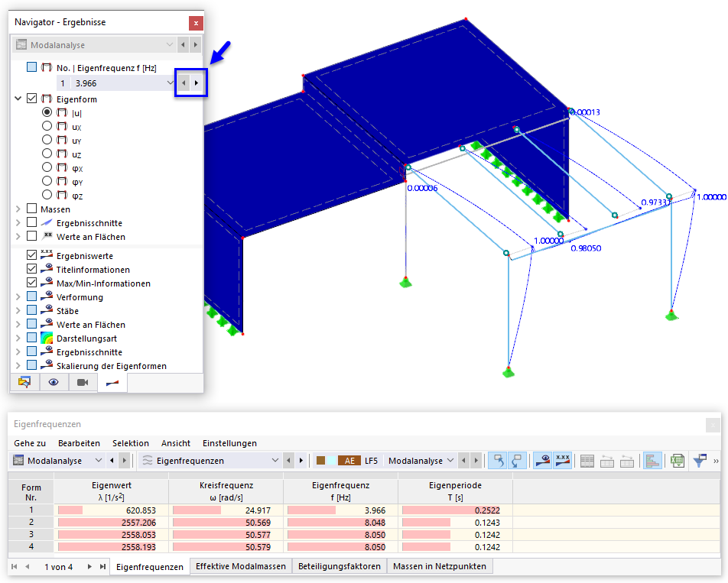Open the navigator camera views tab
Viewport: 728px width, 583px height.
(x=83, y=382)
